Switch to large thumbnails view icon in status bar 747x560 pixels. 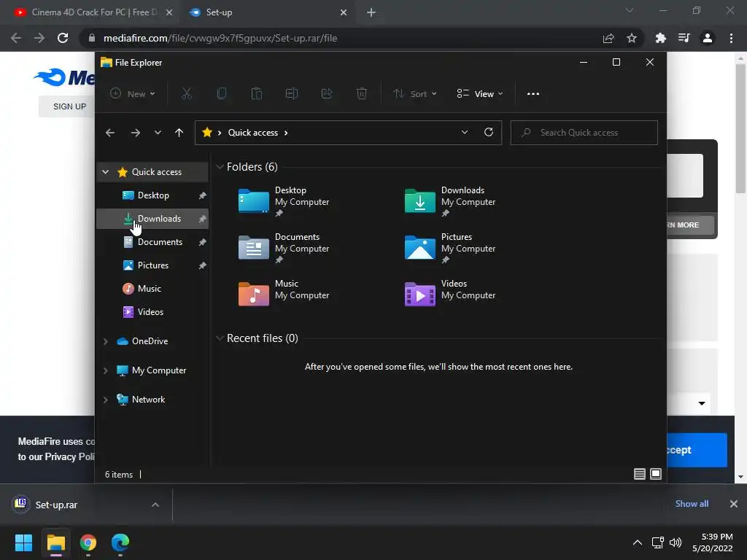click(656, 474)
